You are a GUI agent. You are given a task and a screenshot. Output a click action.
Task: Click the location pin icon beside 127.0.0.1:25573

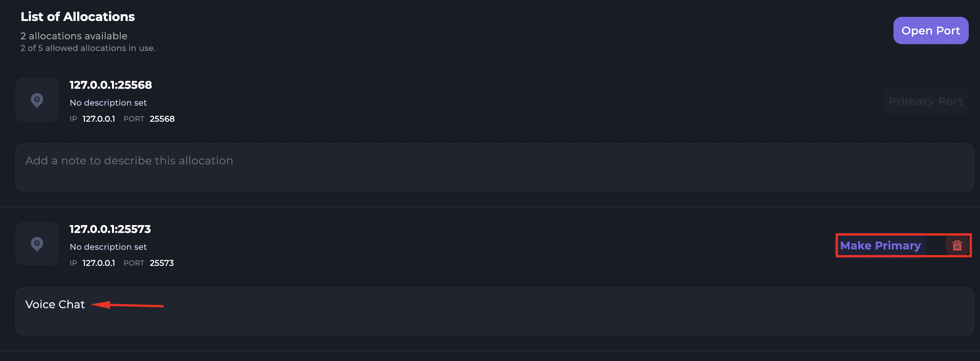pyautogui.click(x=37, y=244)
